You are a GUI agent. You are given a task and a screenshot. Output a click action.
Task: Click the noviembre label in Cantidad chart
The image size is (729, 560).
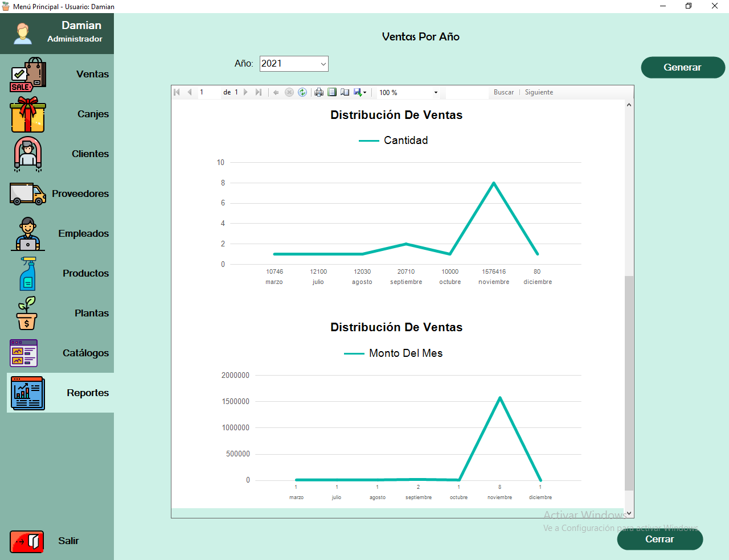[x=494, y=282]
